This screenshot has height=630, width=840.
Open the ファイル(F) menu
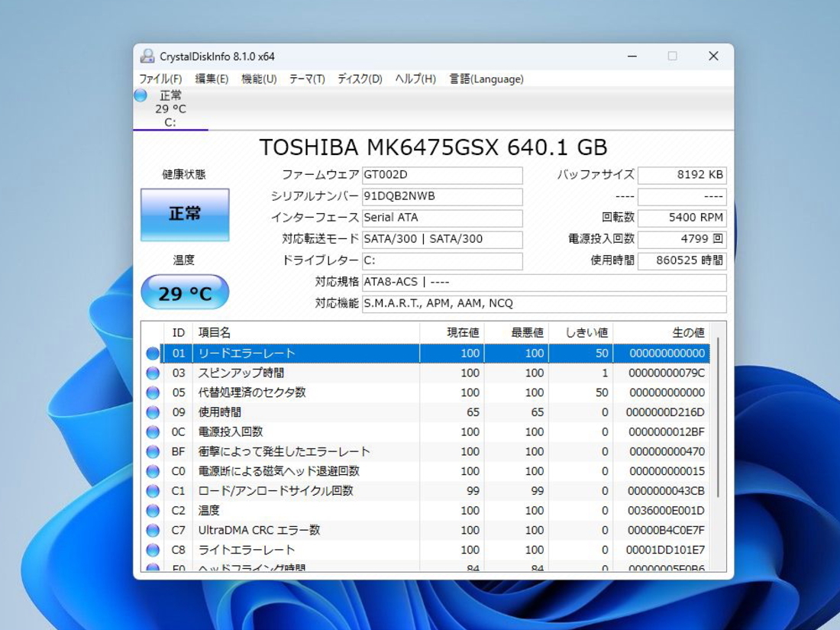pos(160,79)
